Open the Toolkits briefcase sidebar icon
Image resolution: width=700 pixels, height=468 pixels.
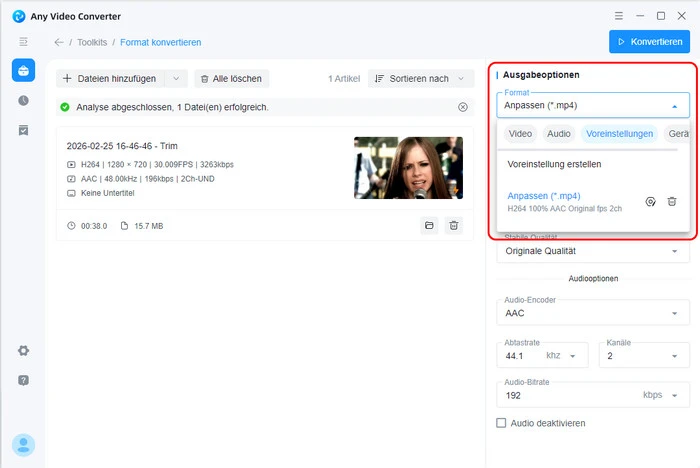23,70
